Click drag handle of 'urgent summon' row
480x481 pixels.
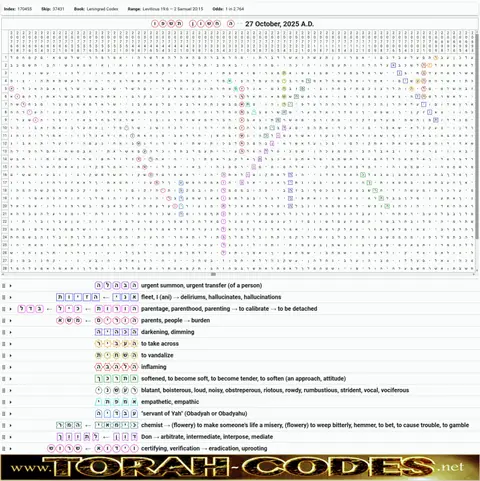(x=4, y=286)
